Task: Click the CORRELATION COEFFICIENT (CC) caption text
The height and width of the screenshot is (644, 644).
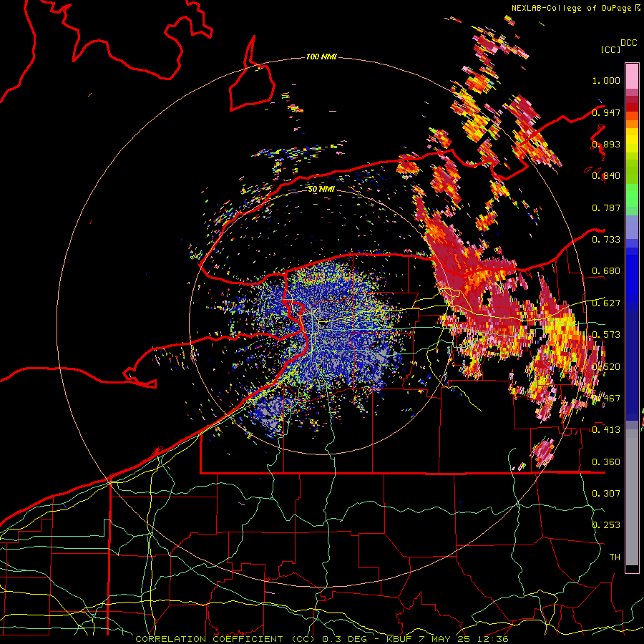Action: click(225, 639)
